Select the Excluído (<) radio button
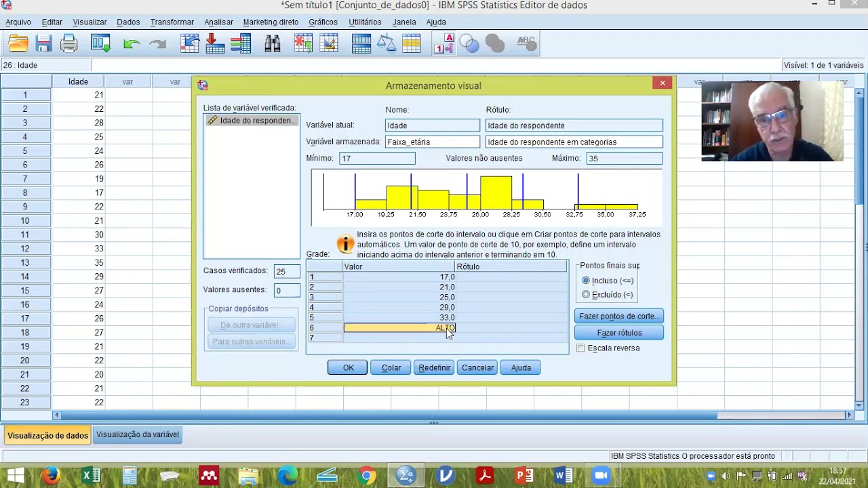 pos(586,294)
